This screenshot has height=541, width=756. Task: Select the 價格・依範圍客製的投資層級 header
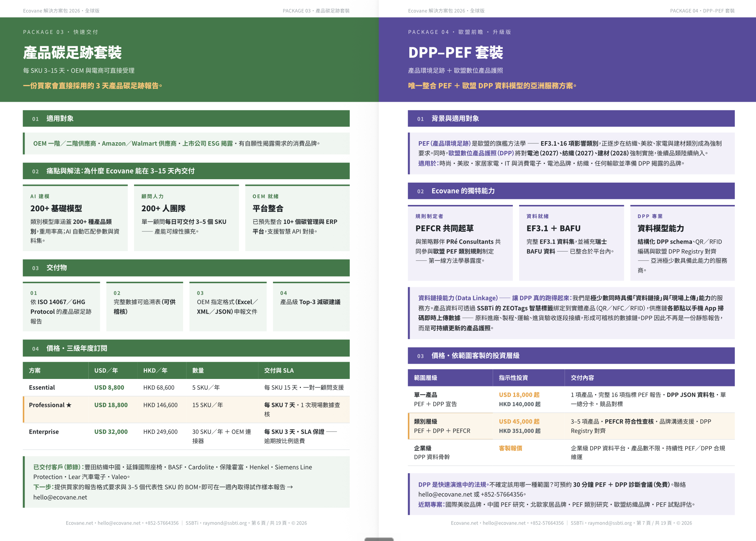pyautogui.click(x=571, y=356)
